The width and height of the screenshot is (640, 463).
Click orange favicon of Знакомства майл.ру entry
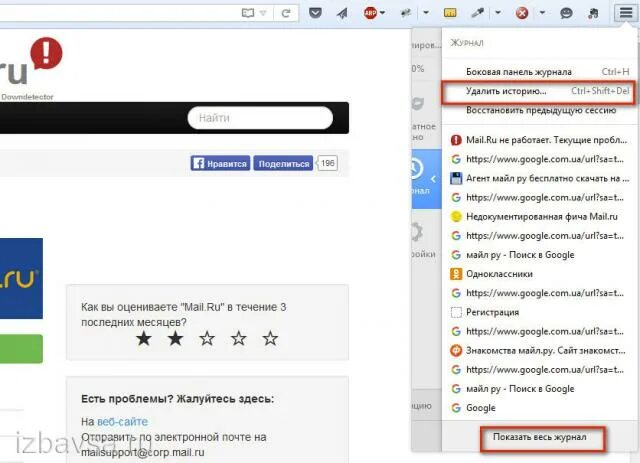click(x=456, y=350)
